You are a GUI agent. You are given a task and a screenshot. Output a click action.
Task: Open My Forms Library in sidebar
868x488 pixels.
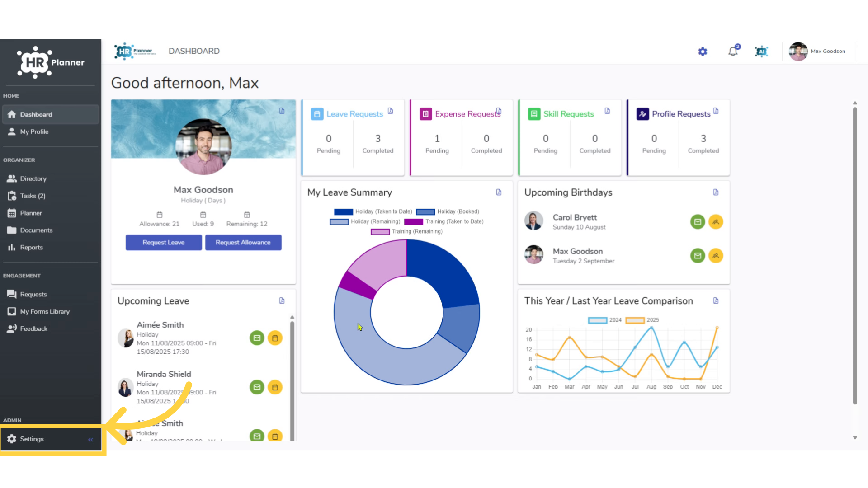(x=50, y=312)
